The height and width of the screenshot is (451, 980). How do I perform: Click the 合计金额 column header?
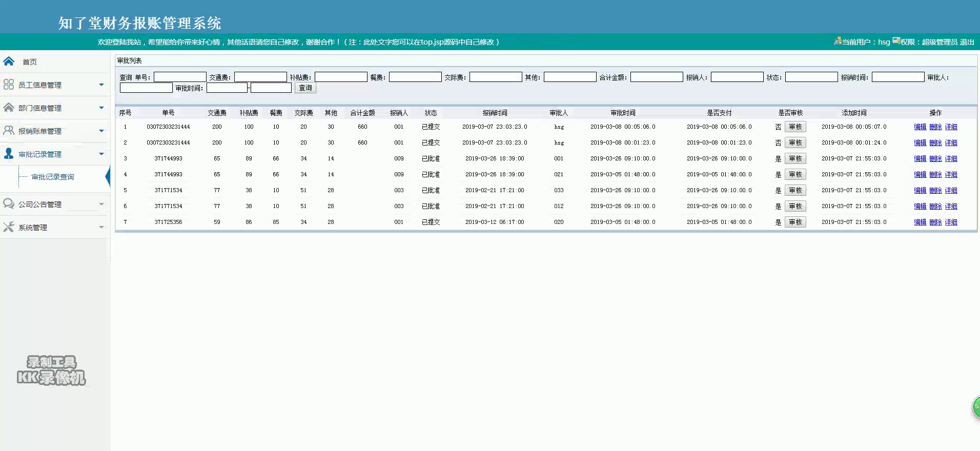coord(362,113)
